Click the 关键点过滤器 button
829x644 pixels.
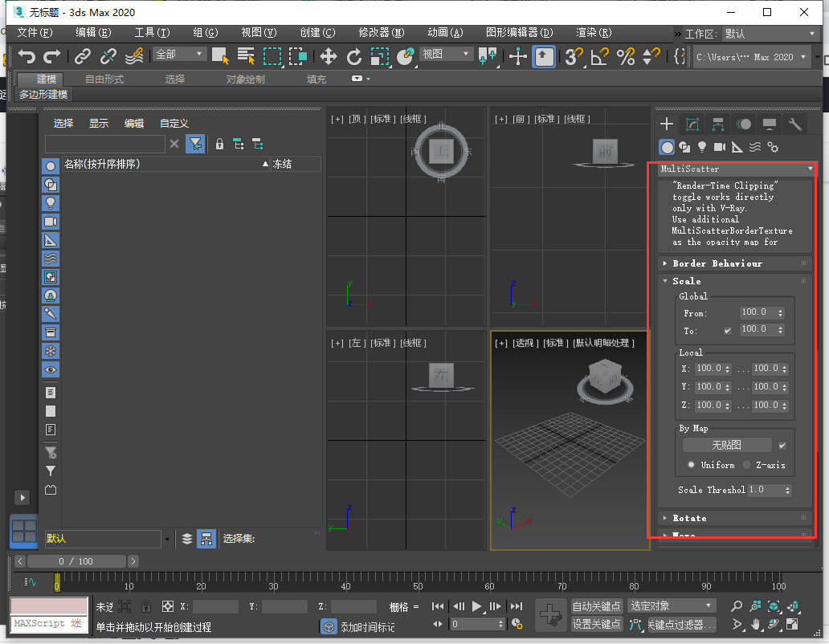click(681, 625)
